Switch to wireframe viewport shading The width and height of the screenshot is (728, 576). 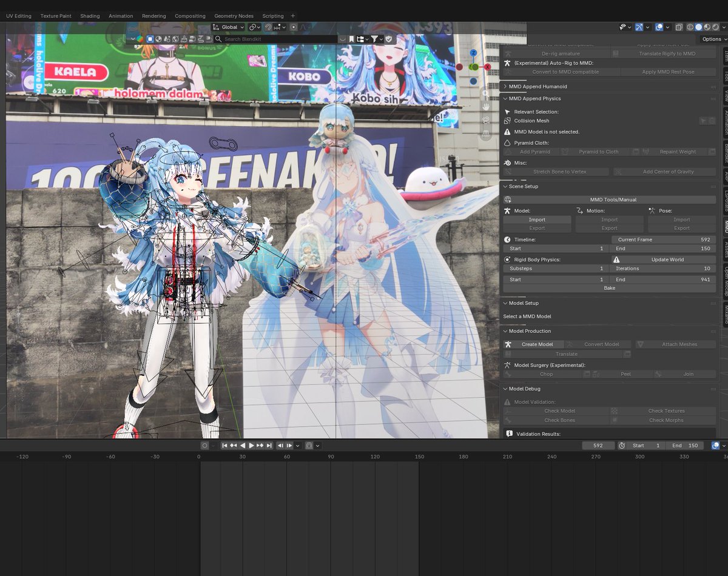pos(690,27)
